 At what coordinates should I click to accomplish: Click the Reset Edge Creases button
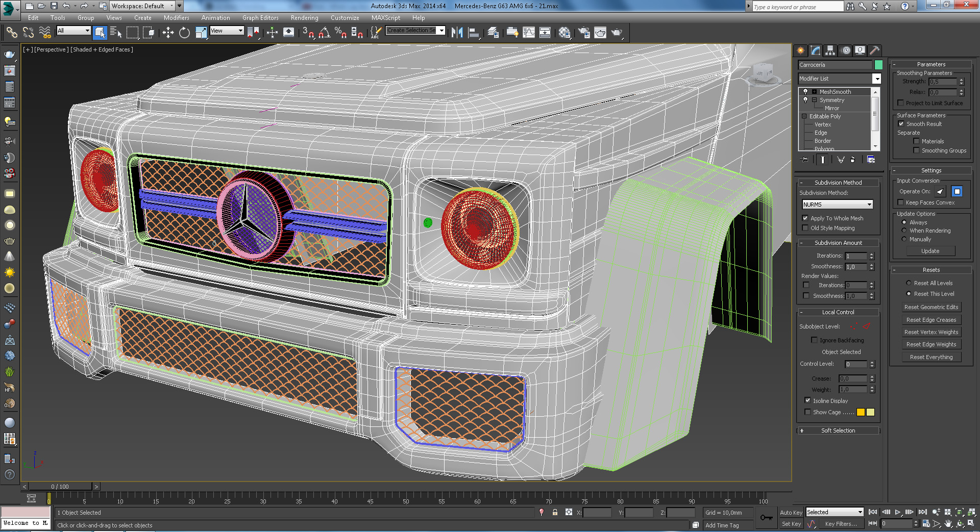[x=931, y=320]
